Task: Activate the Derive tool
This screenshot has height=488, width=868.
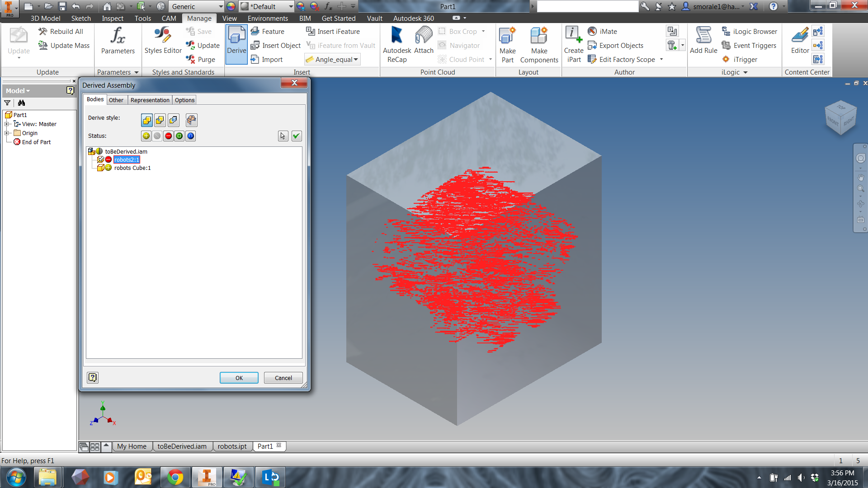Action: pos(236,43)
